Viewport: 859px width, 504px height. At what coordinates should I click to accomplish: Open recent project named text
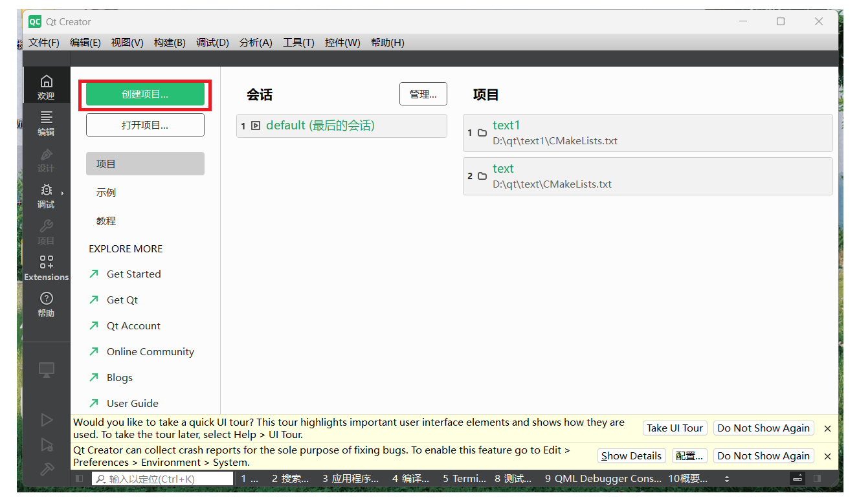click(648, 176)
